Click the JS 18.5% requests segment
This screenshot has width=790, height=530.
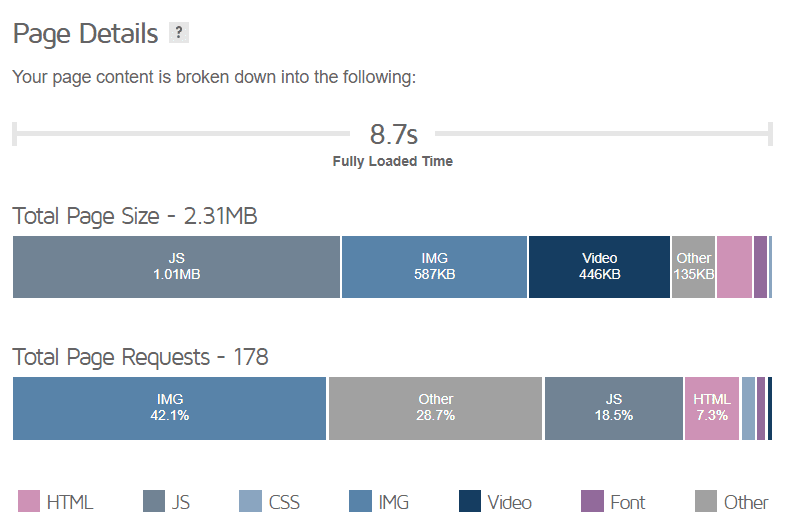(x=613, y=407)
